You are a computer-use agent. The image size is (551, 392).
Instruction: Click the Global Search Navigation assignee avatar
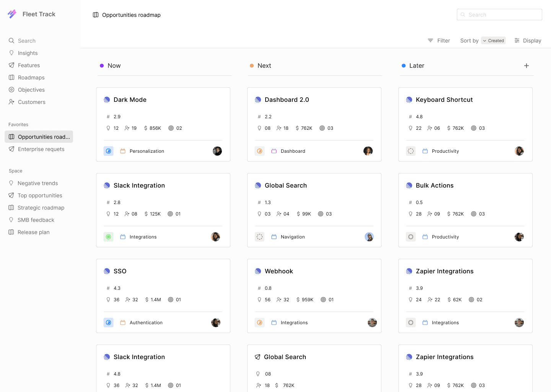point(369,237)
